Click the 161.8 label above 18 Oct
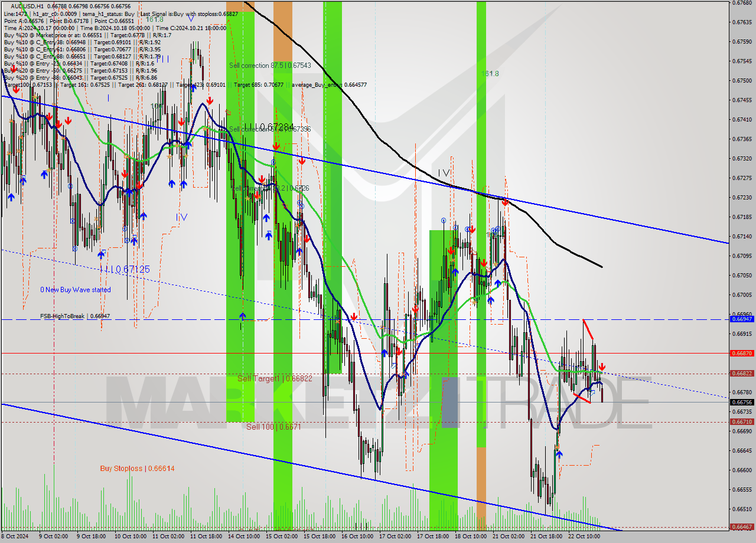 tap(490, 74)
